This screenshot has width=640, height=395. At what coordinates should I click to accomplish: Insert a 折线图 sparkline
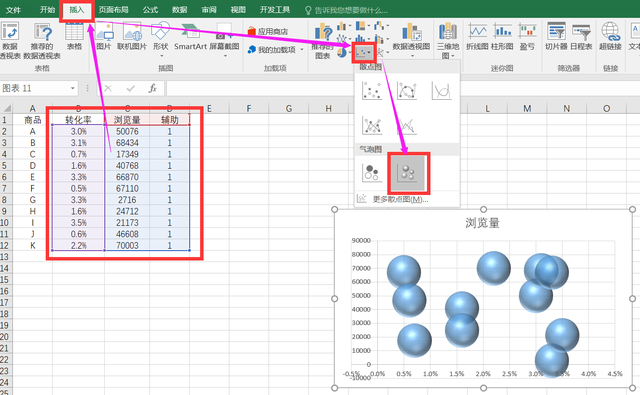tap(477, 37)
